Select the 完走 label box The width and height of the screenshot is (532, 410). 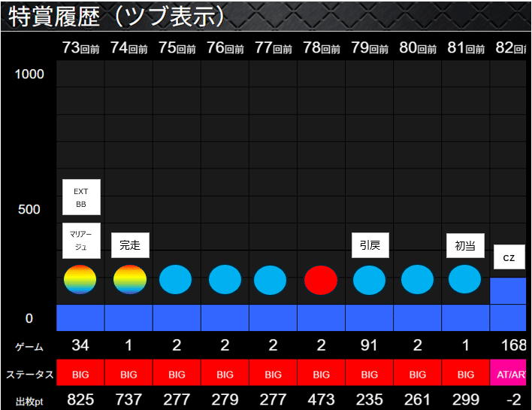click(x=130, y=245)
